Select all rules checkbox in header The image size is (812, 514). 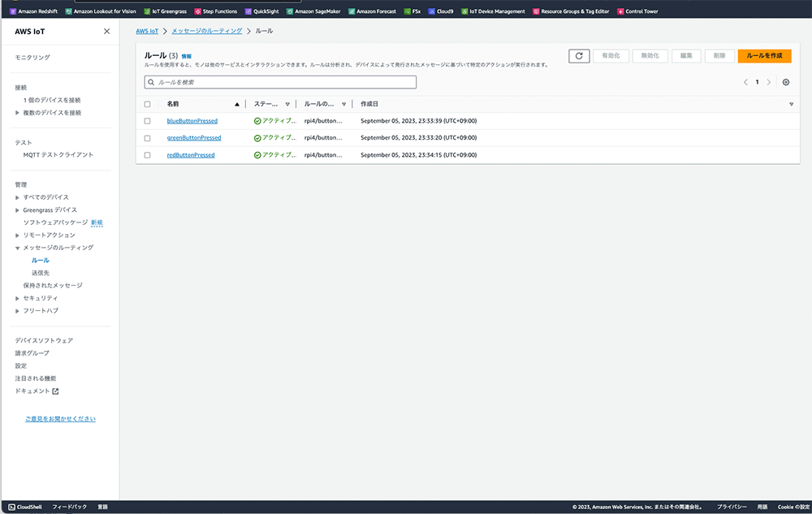pyautogui.click(x=147, y=104)
